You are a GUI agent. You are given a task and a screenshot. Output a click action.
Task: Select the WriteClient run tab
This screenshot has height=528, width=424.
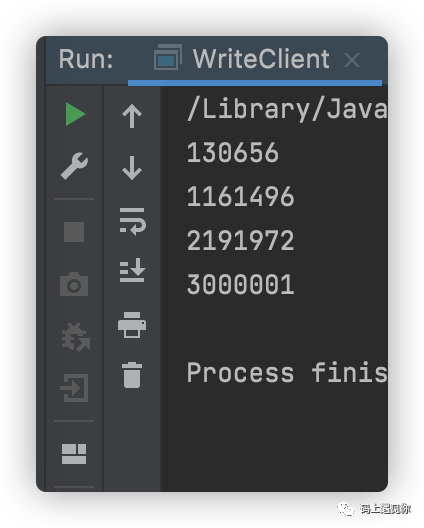pyautogui.click(x=242, y=59)
